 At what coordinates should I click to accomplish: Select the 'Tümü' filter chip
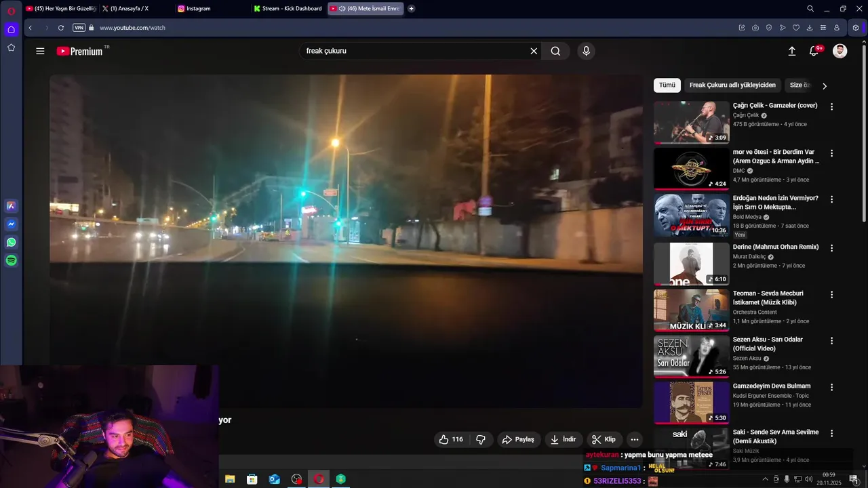pos(667,85)
